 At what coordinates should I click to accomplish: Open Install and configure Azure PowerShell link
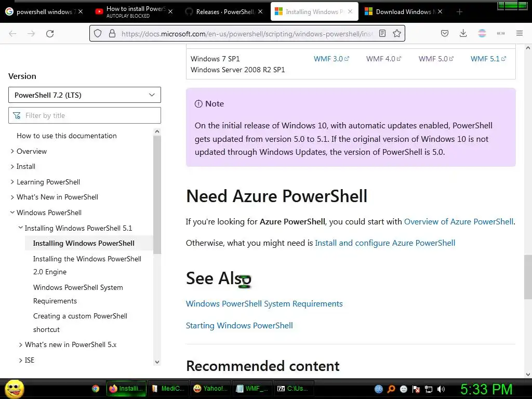(385, 243)
